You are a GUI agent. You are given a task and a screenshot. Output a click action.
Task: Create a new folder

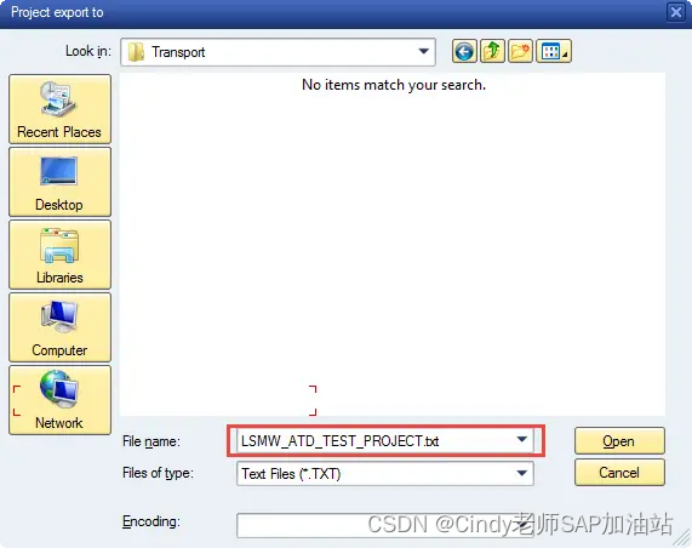(x=520, y=52)
